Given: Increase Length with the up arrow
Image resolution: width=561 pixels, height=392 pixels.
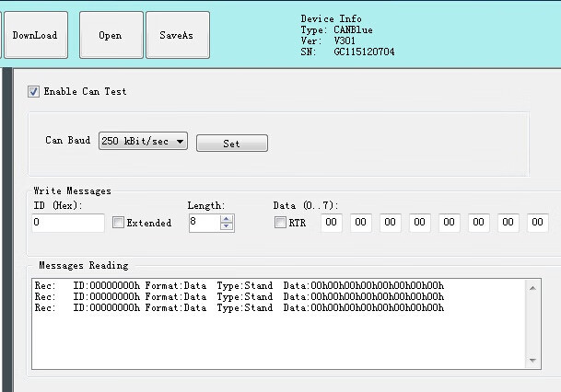Looking at the screenshot, I should pos(227,218).
